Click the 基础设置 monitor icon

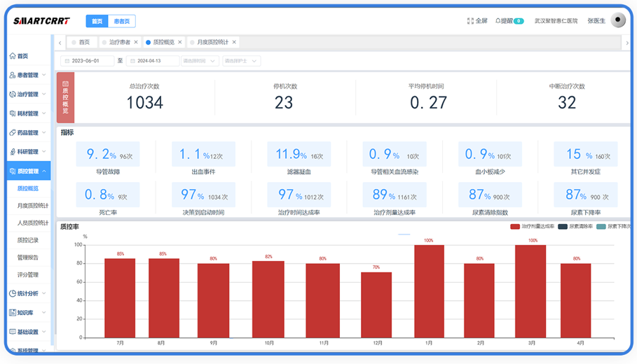pos(13,332)
